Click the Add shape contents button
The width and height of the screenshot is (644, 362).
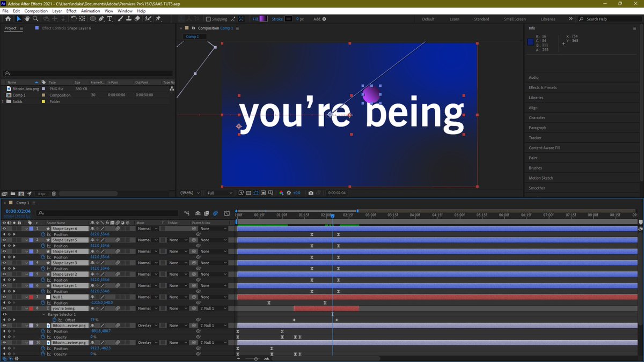(x=324, y=19)
